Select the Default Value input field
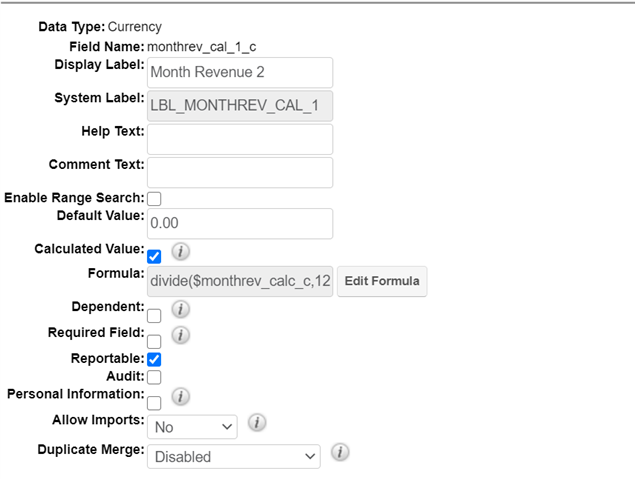The width and height of the screenshot is (635, 479). point(240,224)
